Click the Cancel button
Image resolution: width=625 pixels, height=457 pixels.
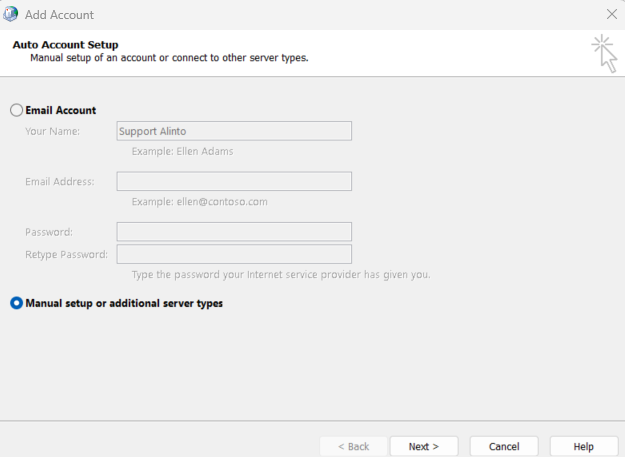pyautogui.click(x=504, y=446)
